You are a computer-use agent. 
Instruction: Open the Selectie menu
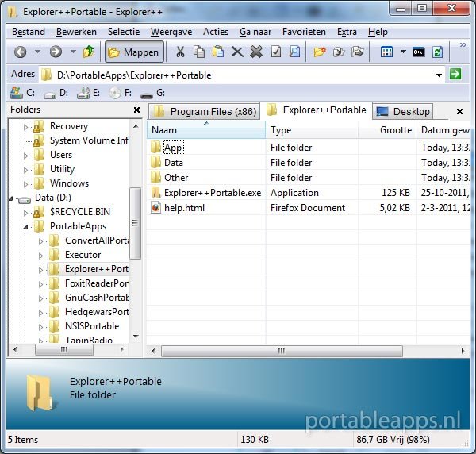[124, 32]
